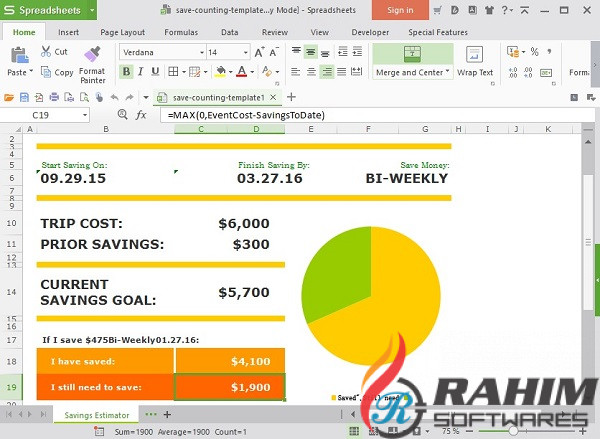Viewport: 600px width, 439px height.
Task: Toggle Bold formatting
Action: [x=126, y=72]
